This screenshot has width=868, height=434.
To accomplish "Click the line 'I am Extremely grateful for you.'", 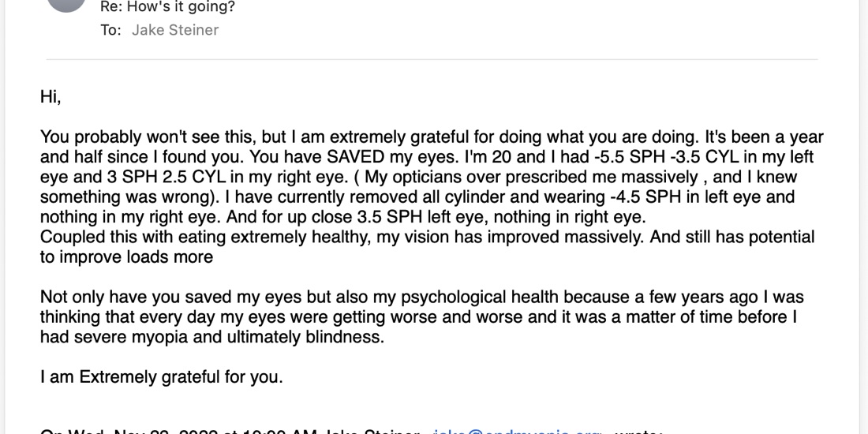I will click(x=162, y=377).
